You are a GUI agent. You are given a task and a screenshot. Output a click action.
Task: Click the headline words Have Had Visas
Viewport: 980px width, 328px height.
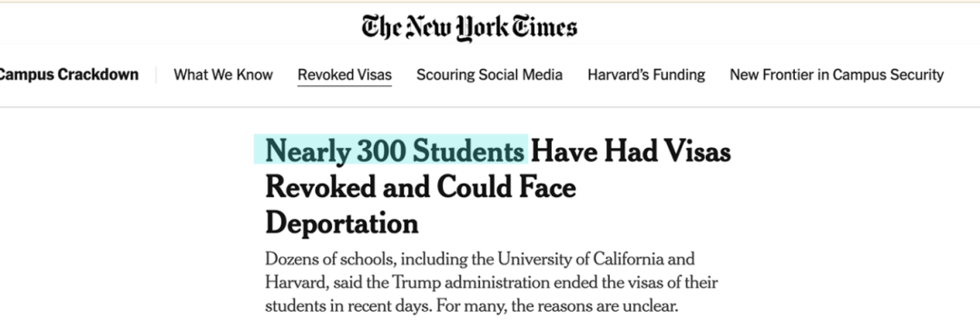pos(631,151)
